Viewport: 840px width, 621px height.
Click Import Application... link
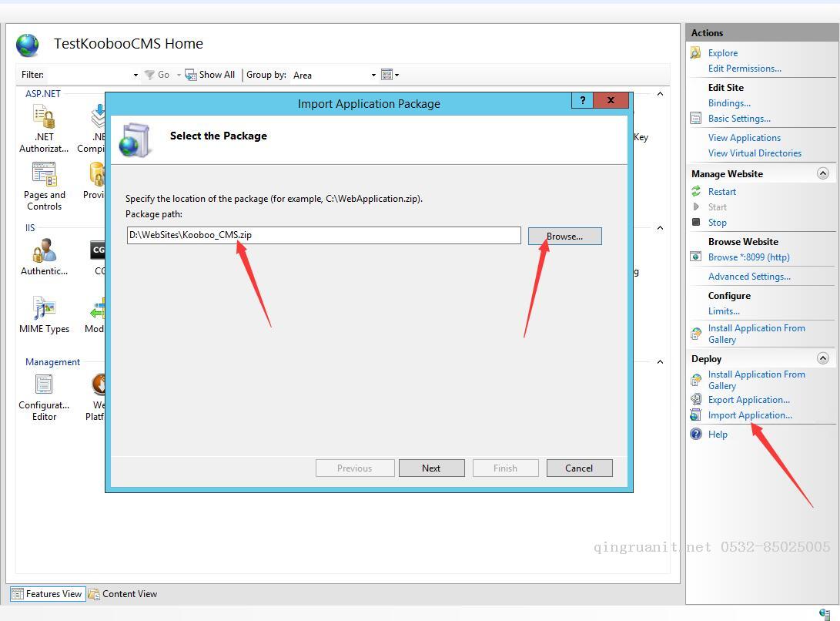pos(750,415)
